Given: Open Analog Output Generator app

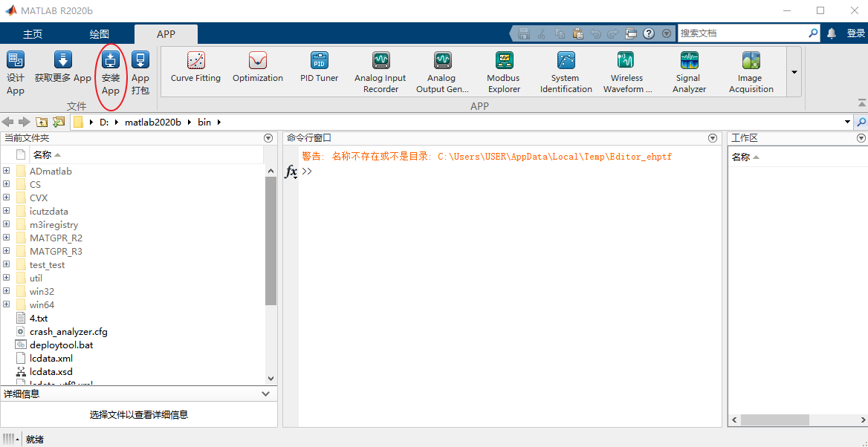Looking at the screenshot, I should [x=442, y=73].
